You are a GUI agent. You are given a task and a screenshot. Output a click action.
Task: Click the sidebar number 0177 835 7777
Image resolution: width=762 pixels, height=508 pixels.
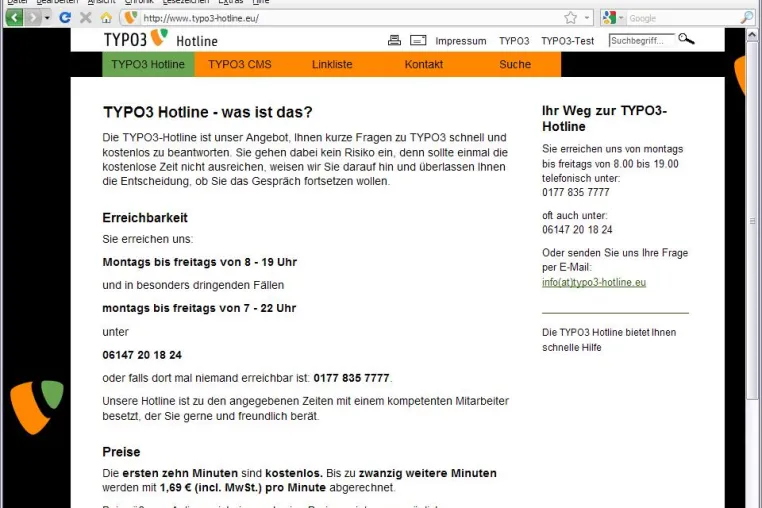click(576, 193)
